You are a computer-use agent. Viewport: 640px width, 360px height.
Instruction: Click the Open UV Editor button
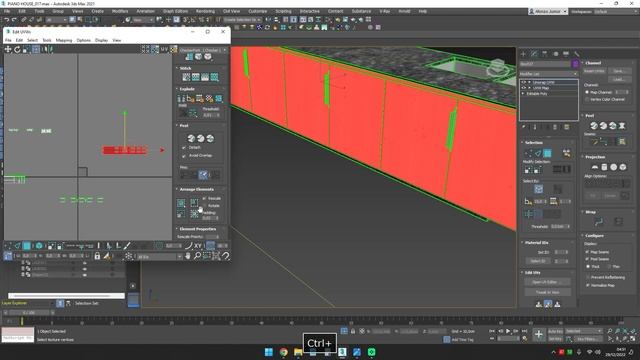(547, 282)
